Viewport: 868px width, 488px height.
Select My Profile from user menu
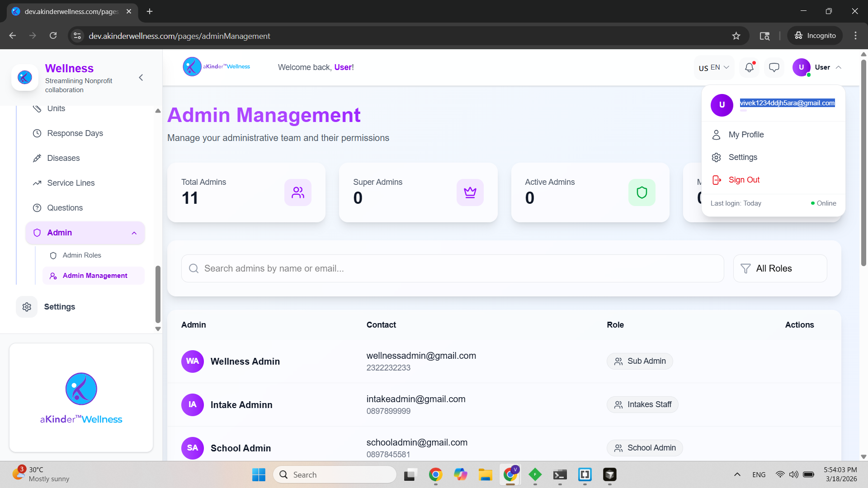click(746, 135)
